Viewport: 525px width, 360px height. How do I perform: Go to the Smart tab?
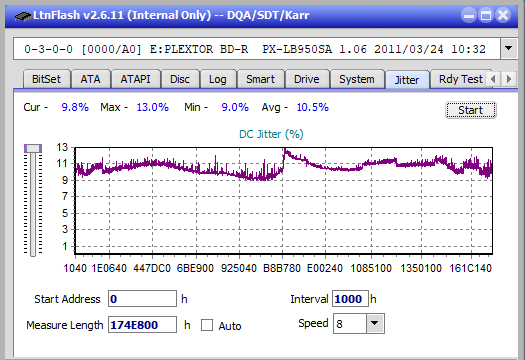[x=260, y=79]
